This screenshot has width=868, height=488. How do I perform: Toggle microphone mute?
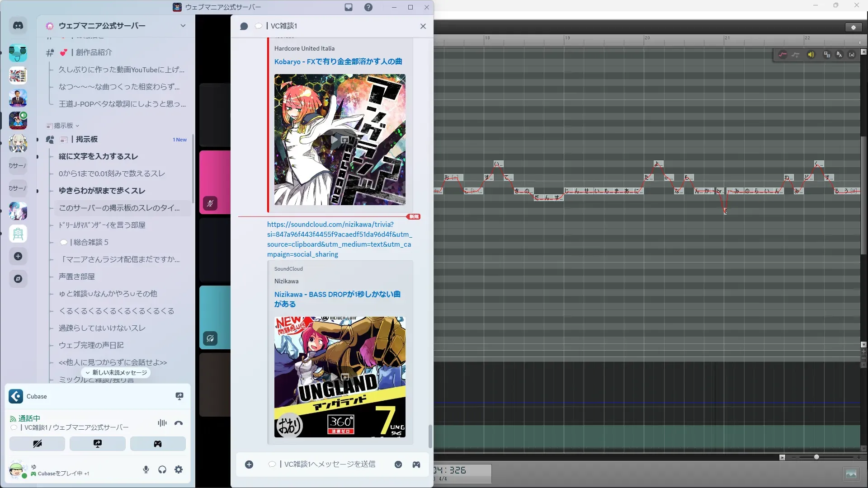(x=146, y=469)
